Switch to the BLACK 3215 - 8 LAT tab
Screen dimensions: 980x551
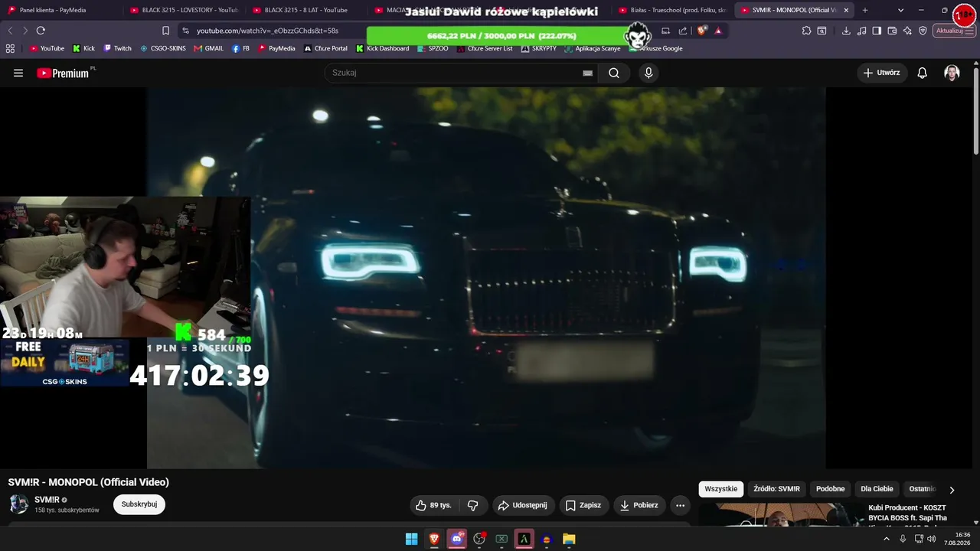pos(306,10)
